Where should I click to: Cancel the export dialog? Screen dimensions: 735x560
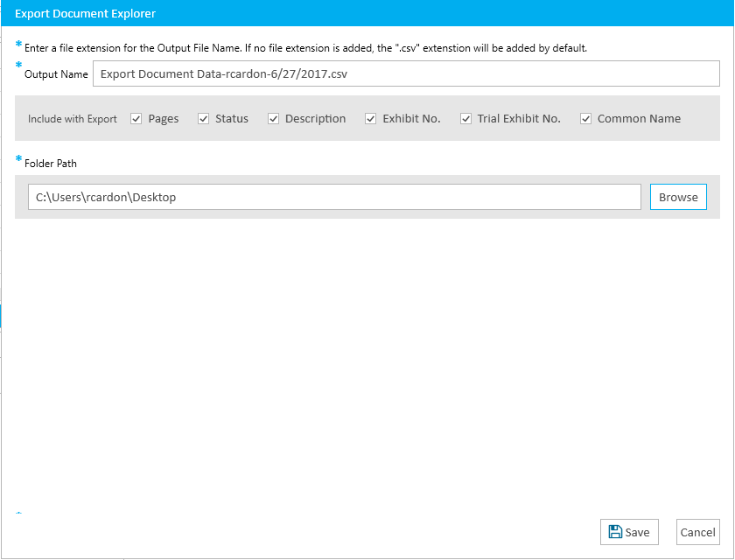pos(697,532)
